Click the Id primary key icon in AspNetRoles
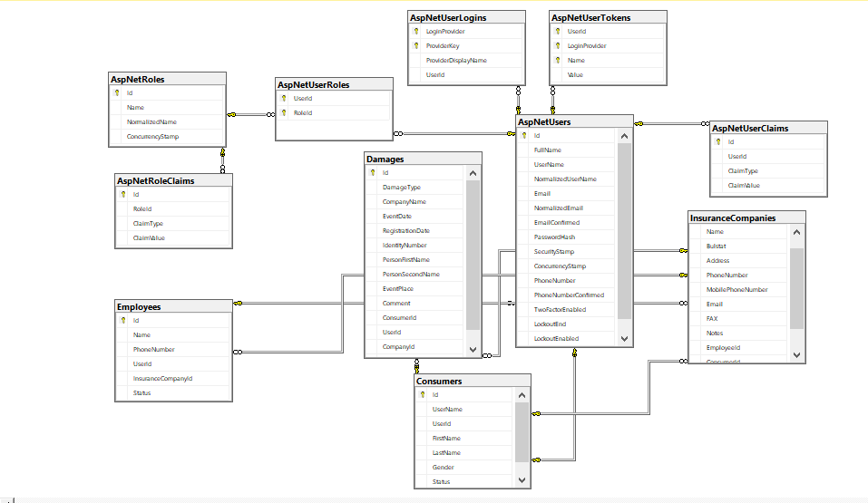This screenshot has height=503, width=868. (117, 93)
